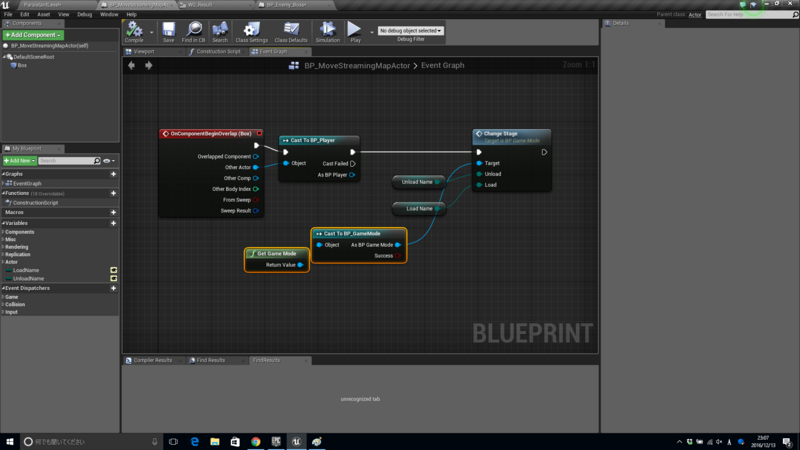This screenshot has height=450, width=800.
Task: Collapse the Graphs section
Action: 4,174
